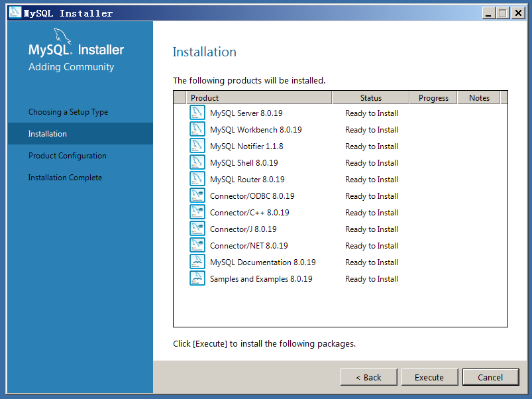The height and width of the screenshot is (399, 532).
Task: Click the Execute button
Action: (x=429, y=377)
